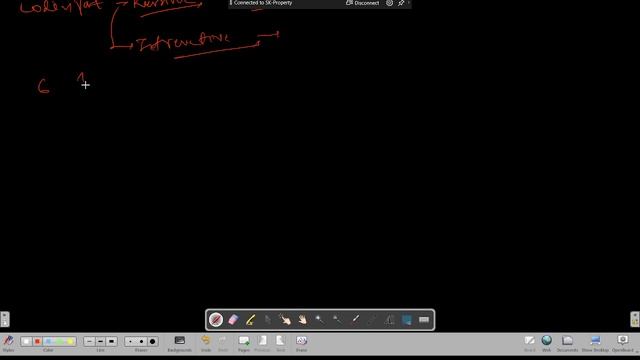
Task: Choose the white pen color
Action: pyautogui.click(x=26, y=341)
